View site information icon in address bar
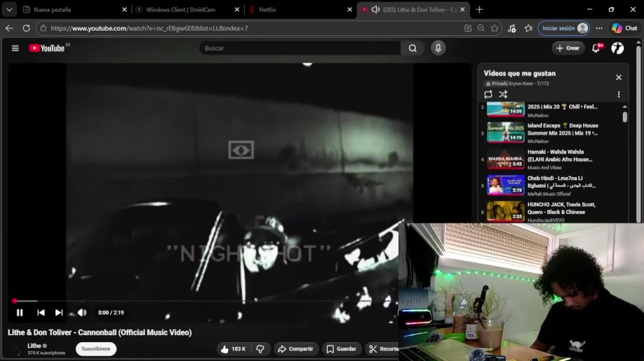This screenshot has width=644, height=361. pyautogui.click(x=44, y=28)
